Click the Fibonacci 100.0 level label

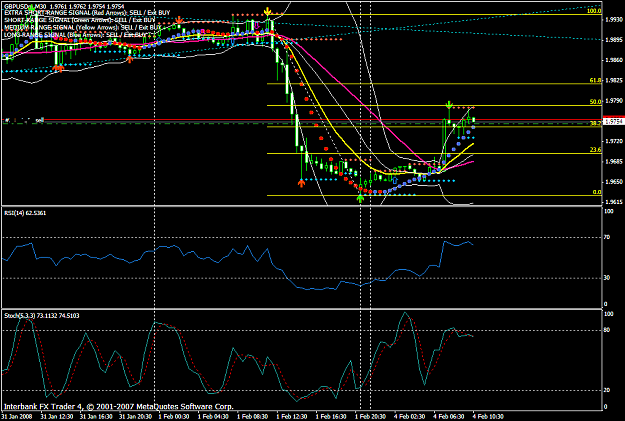[594, 11]
